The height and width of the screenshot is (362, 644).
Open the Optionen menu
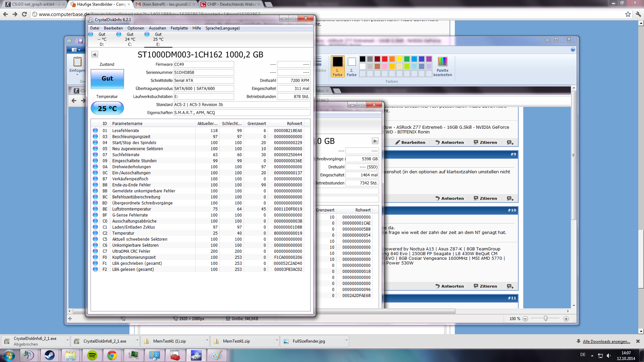click(136, 28)
